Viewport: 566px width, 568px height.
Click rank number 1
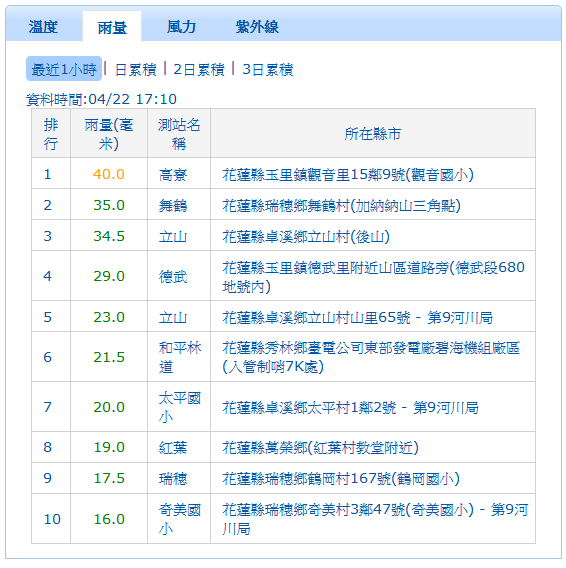tap(47, 175)
